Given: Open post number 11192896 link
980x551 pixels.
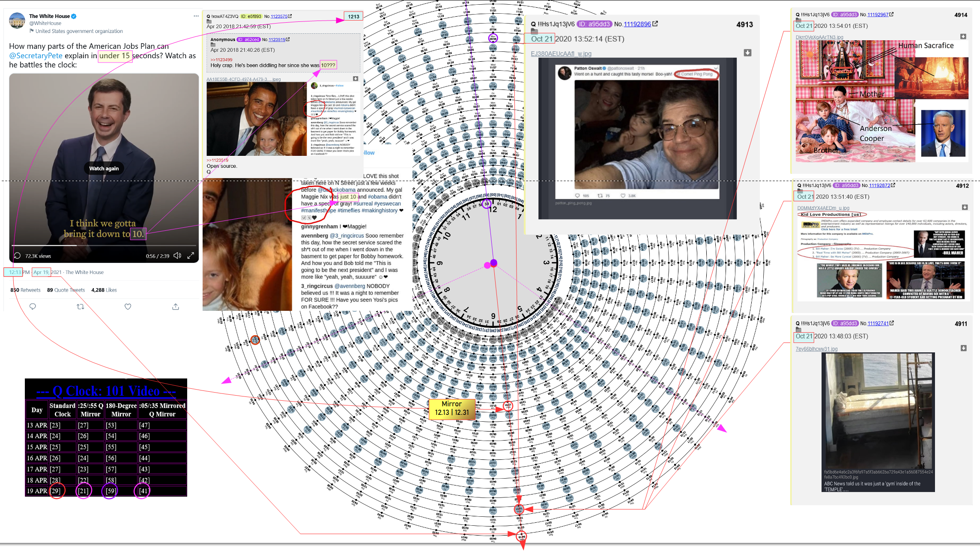Looking at the screenshot, I should pos(637,24).
